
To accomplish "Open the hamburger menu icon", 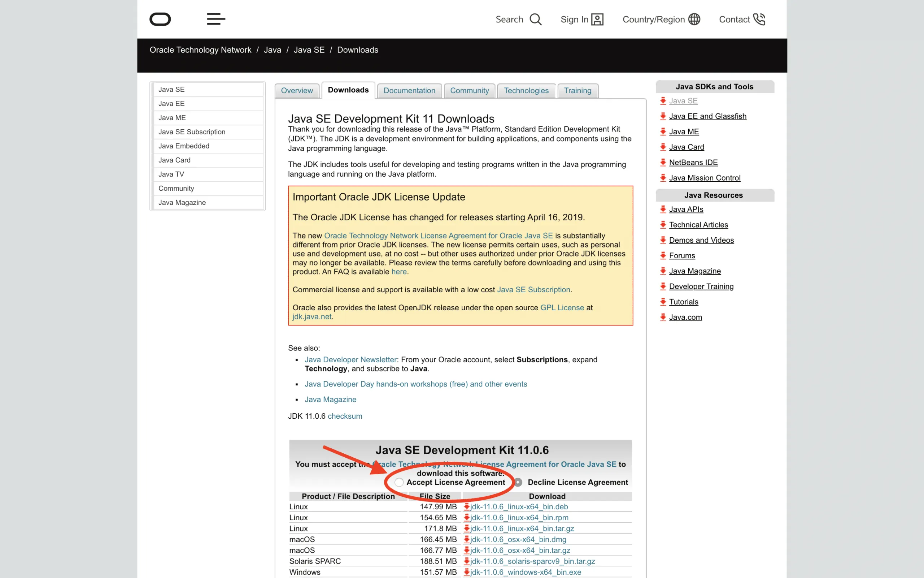I will (x=216, y=19).
